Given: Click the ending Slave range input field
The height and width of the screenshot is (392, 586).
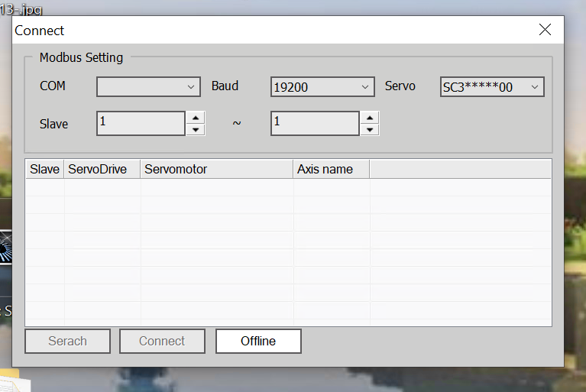Looking at the screenshot, I should coord(315,123).
